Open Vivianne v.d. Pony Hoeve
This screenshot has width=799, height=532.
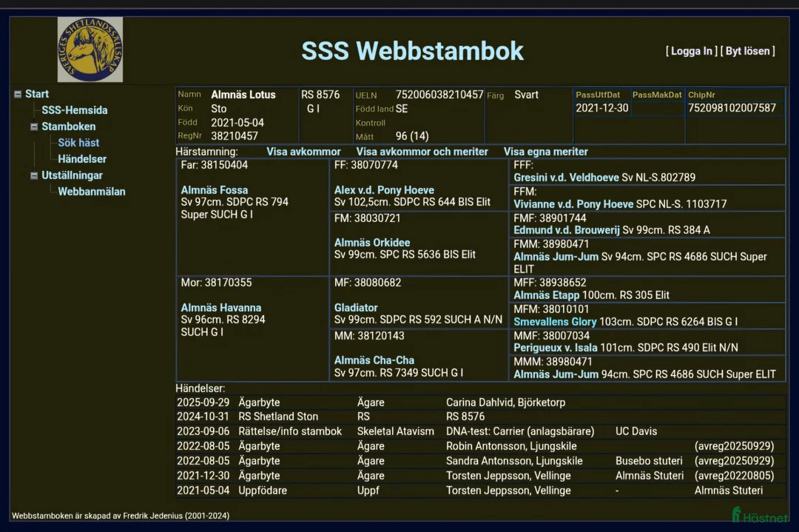[x=573, y=203]
